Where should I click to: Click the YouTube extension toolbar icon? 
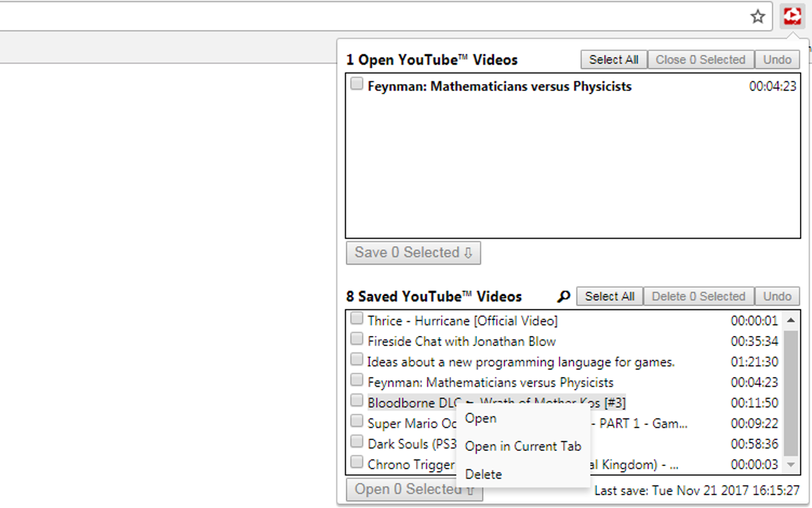(x=792, y=16)
